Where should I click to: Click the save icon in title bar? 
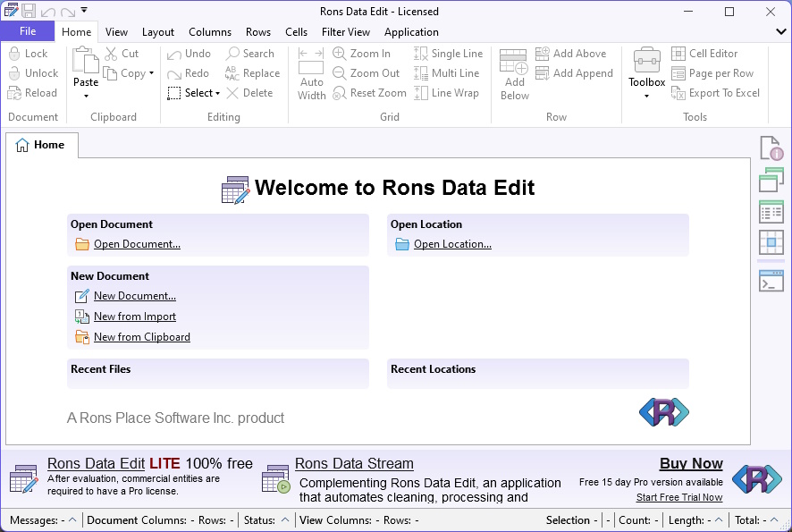29,11
